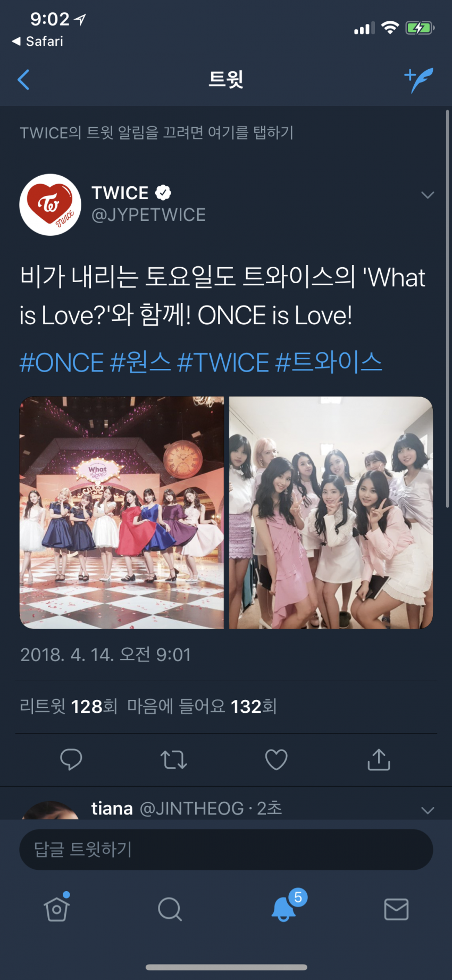The image size is (452, 980).
Task: Open the #ONCE hashtag
Action: (62, 363)
